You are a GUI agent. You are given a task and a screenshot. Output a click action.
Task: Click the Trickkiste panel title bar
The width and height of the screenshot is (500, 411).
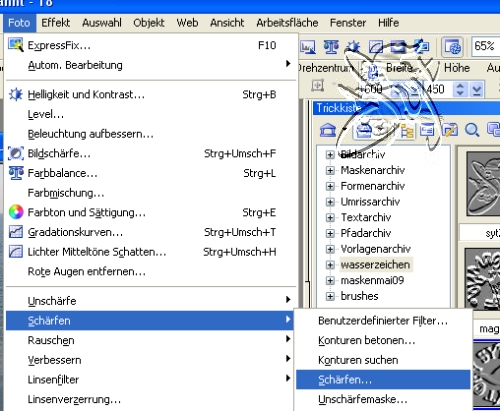point(406,108)
